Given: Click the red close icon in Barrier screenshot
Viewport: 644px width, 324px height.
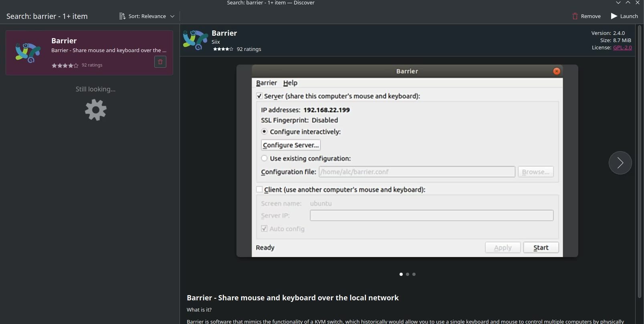Looking at the screenshot, I should pos(556,71).
